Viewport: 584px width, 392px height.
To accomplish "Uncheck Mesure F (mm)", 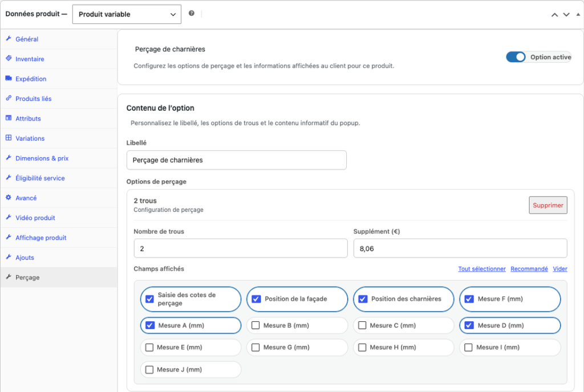I will coord(469,299).
